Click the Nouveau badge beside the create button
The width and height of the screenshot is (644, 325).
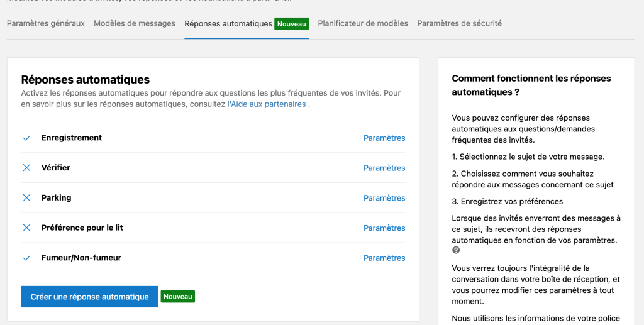point(178,297)
